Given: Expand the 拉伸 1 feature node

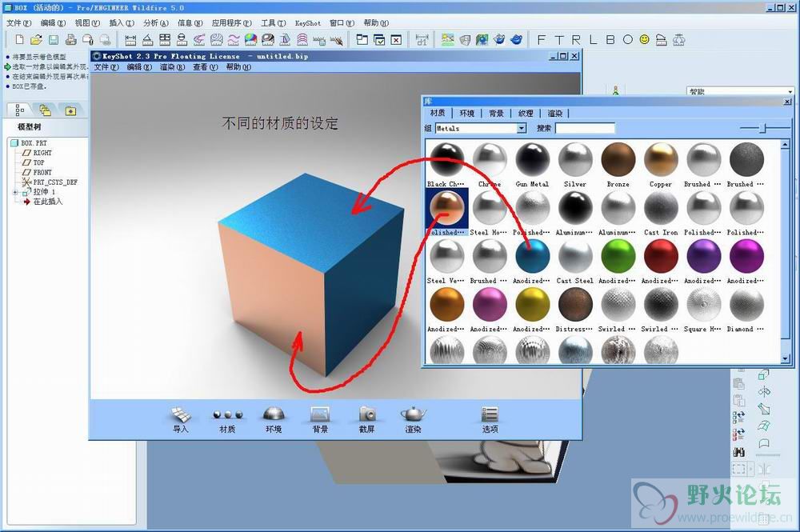Looking at the screenshot, I should pos(15,192).
